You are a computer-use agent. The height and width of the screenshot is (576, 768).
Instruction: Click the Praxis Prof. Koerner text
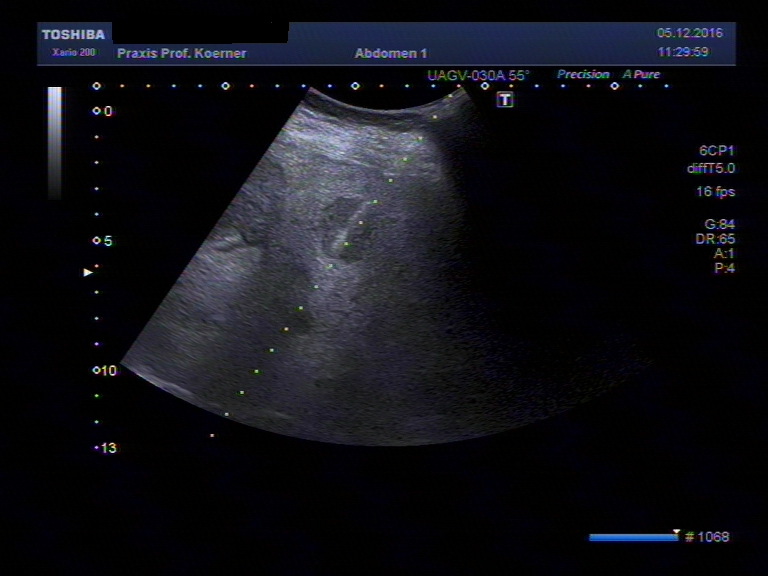(182, 53)
